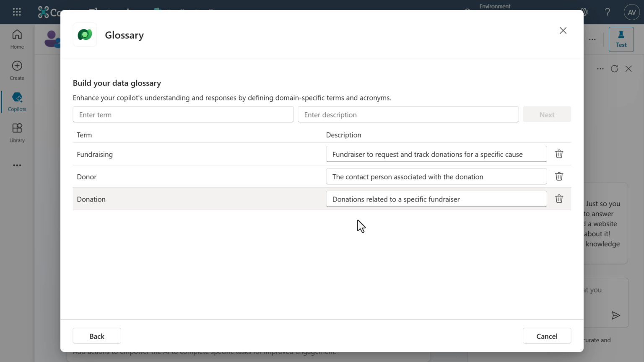644x362 pixels.
Task: Delete the Donation glossary term
Action: click(559, 199)
